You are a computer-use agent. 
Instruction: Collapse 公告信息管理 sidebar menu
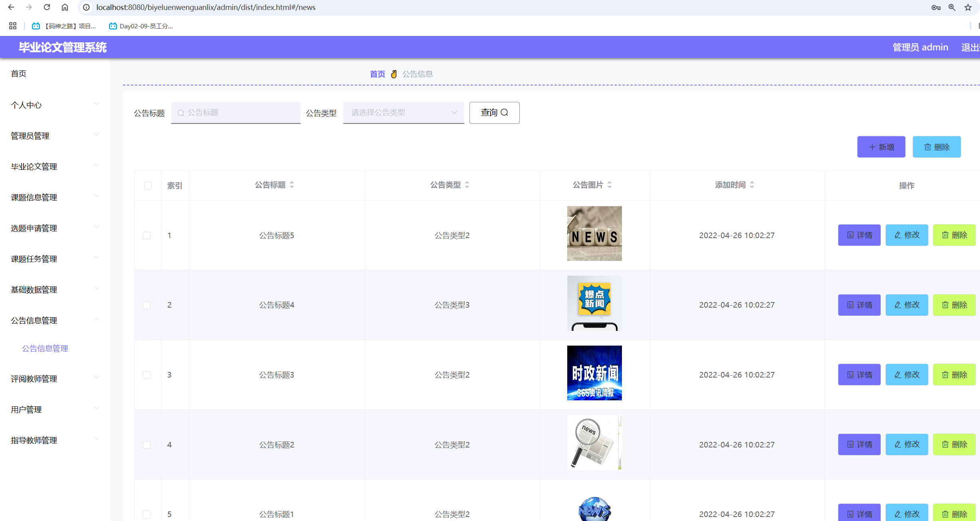pos(55,320)
